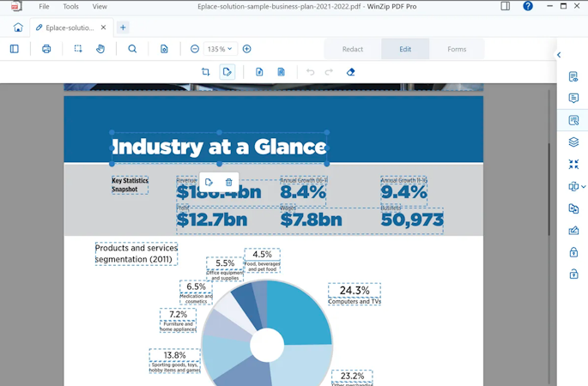Select the 6.5% medication label
Screen dimensions: 588x386
click(196, 293)
